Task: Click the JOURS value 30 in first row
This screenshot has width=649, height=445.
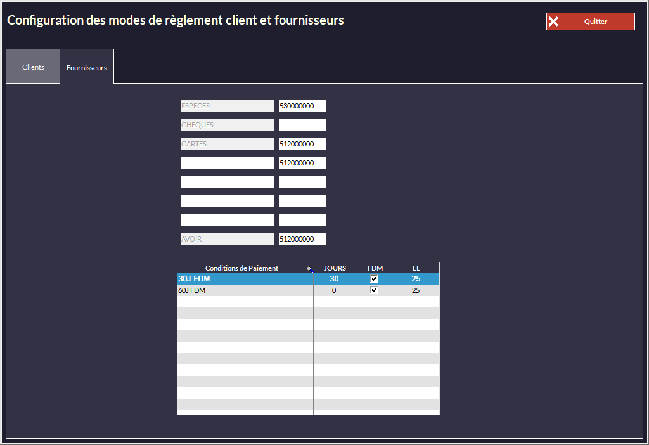Action: pos(333,279)
